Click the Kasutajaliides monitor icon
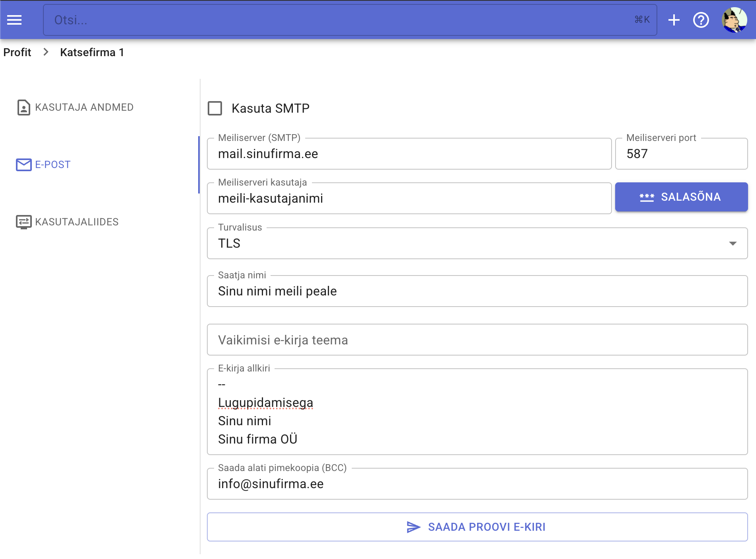Image resolution: width=756 pixels, height=559 pixels. coord(23,222)
